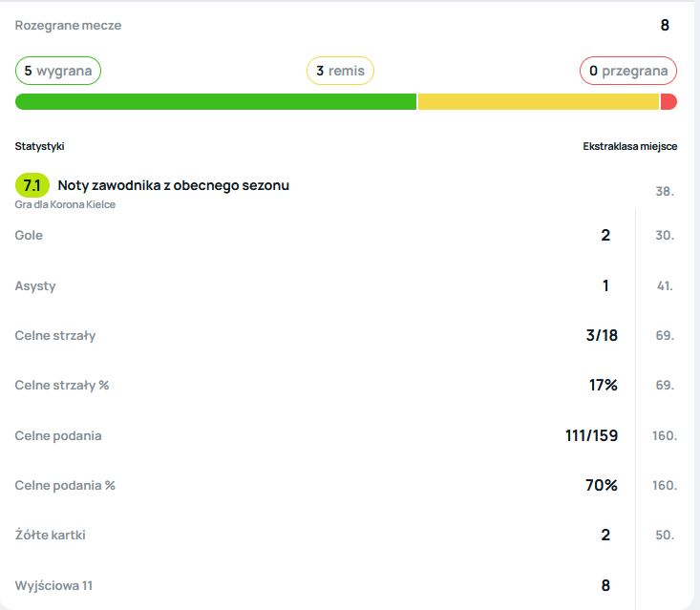Click the Celne podania value 111/159
Image resolution: width=700 pixels, height=610 pixels.
tap(591, 435)
